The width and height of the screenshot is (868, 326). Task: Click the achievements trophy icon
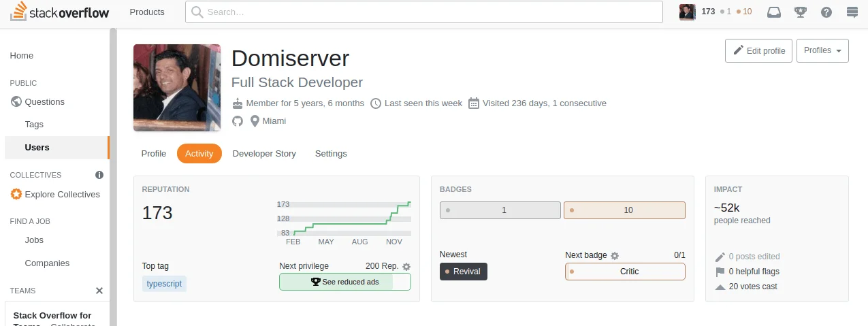(801, 12)
